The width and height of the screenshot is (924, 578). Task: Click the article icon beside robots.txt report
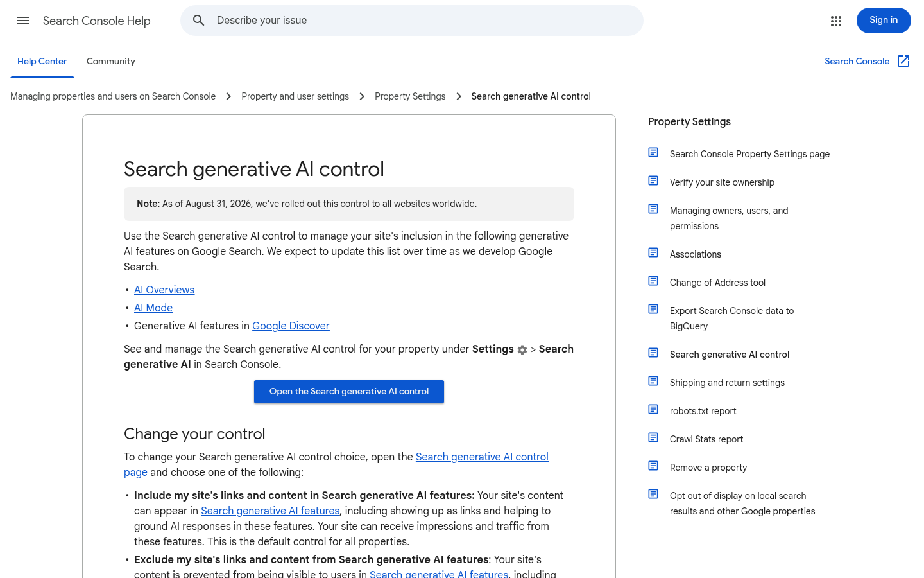tap(653, 409)
